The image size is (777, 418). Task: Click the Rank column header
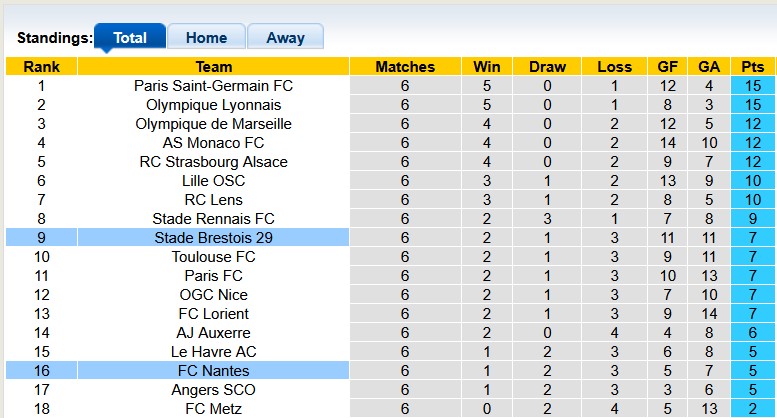tap(41, 67)
